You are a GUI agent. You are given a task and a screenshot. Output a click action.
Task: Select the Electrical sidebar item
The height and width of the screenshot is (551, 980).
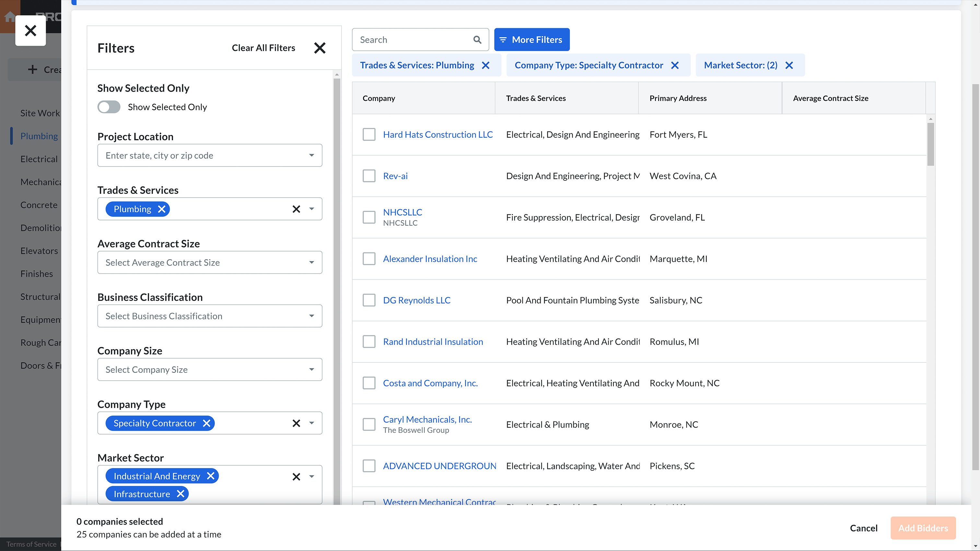[39, 159]
